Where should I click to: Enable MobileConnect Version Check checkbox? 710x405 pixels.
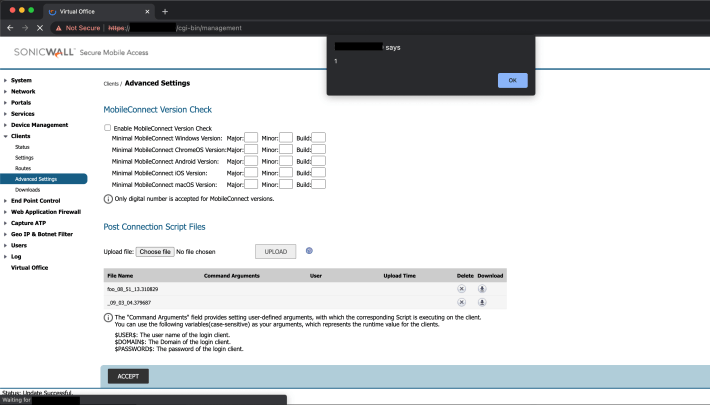point(108,128)
